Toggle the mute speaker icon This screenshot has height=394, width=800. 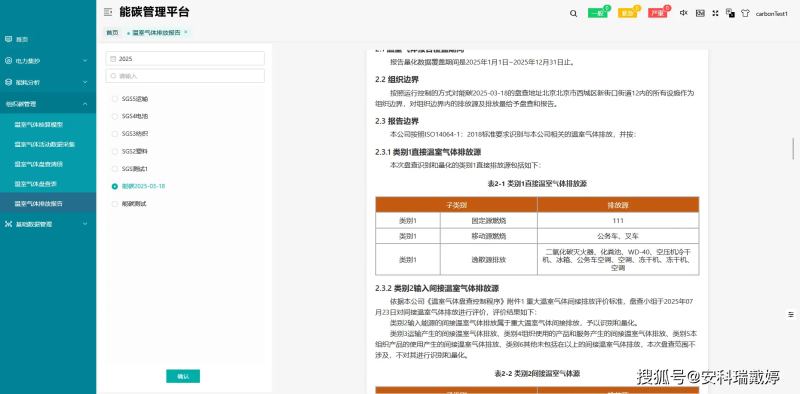pyautogui.click(x=684, y=13)
